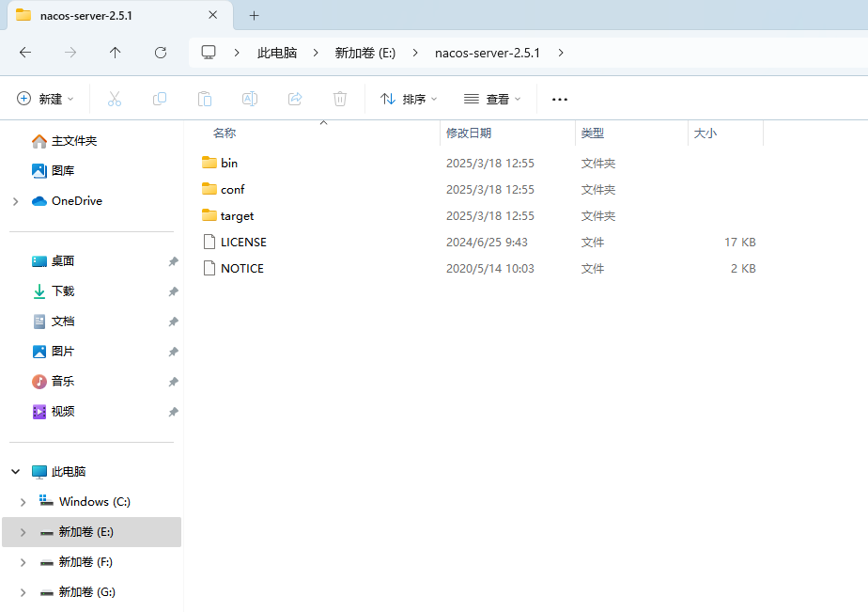Screen dimensions: 868x612
Task: Select the bin folder icon
Action: (209, 163)
